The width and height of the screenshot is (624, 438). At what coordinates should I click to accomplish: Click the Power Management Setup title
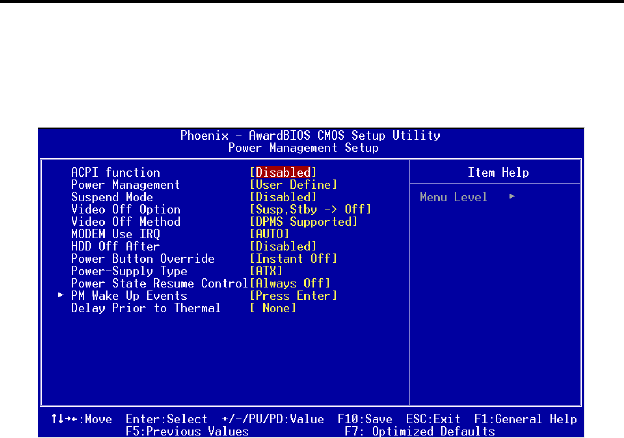(x=303, y=148)
